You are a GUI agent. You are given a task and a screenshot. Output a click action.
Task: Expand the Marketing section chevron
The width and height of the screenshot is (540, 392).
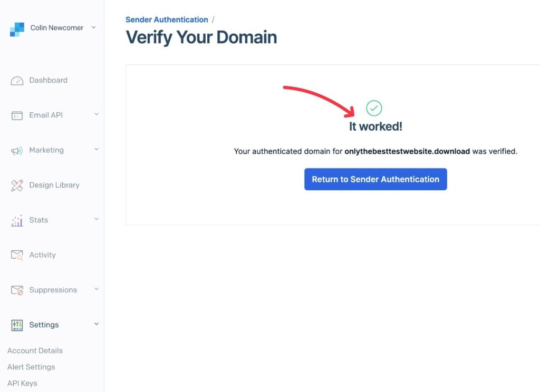tap(96, 150)
